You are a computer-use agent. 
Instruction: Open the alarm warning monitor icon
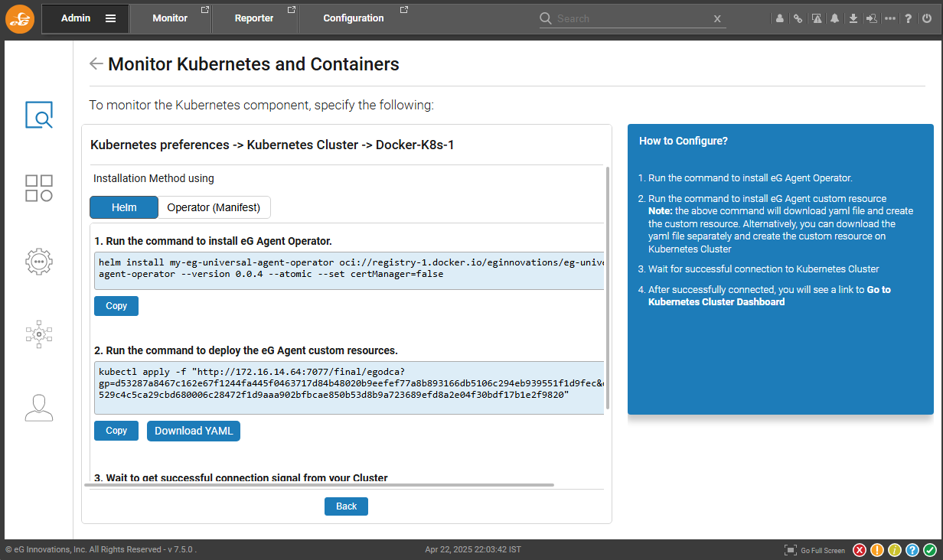tap(817, 19)
